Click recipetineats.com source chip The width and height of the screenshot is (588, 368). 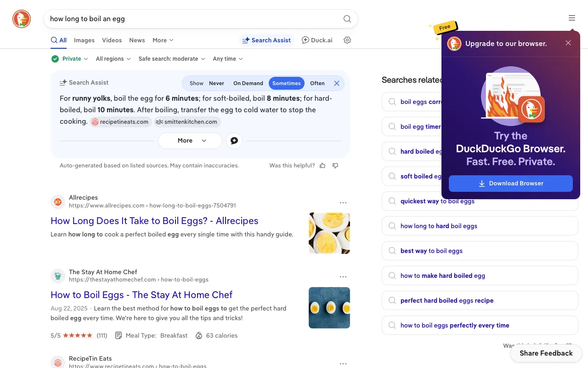(x=121, y=122)
